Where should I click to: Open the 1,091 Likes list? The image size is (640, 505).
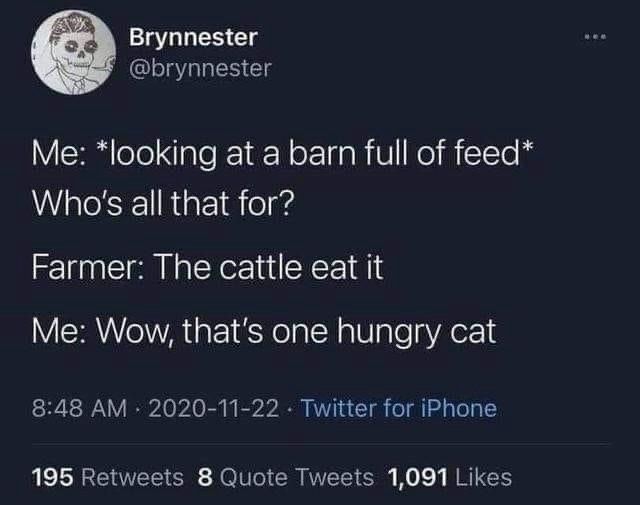point(449,477)
